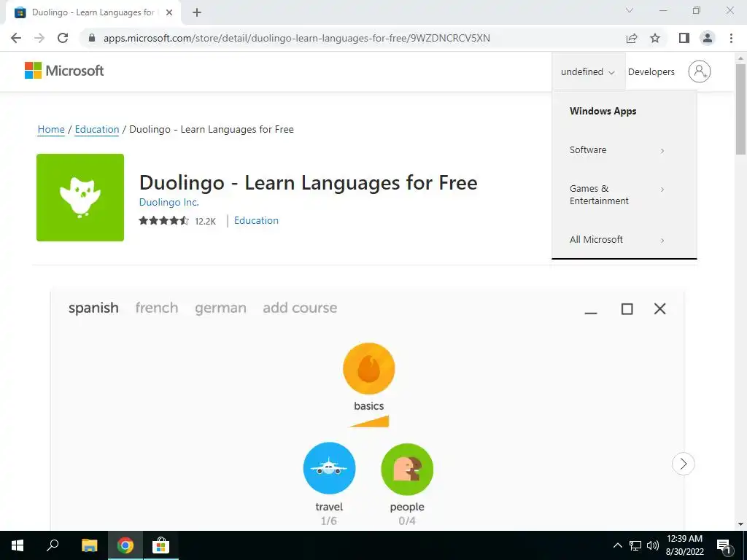The width and height of the screenshot is (747, 560).
Task: Click the address bar URL
Action: (296, 38)
